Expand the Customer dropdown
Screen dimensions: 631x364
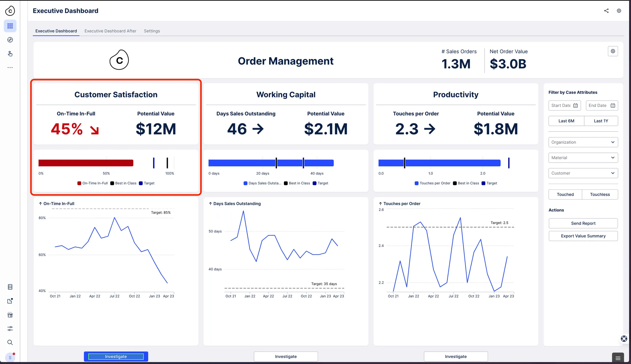pyautogui.click(x=583, y=173)
